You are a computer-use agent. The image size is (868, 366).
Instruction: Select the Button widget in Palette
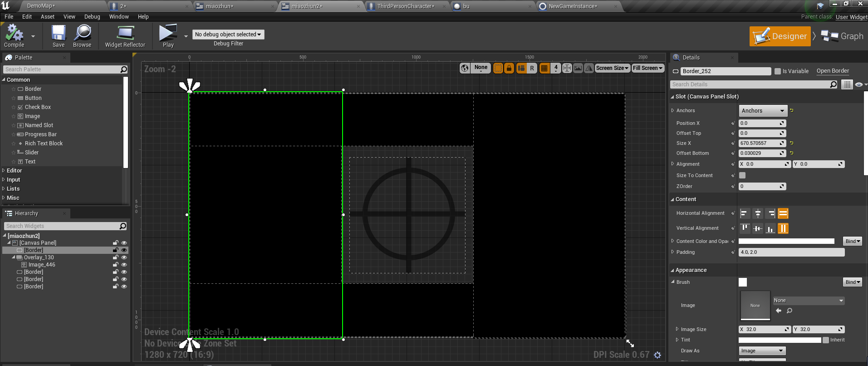pos(33,98)
